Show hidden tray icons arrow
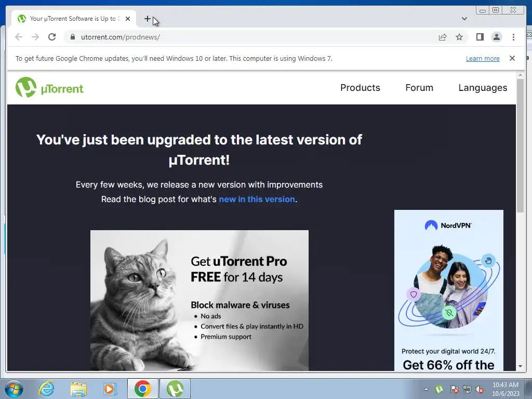The width and height of the screenshot is (532, 399). [x=426, y=389]
